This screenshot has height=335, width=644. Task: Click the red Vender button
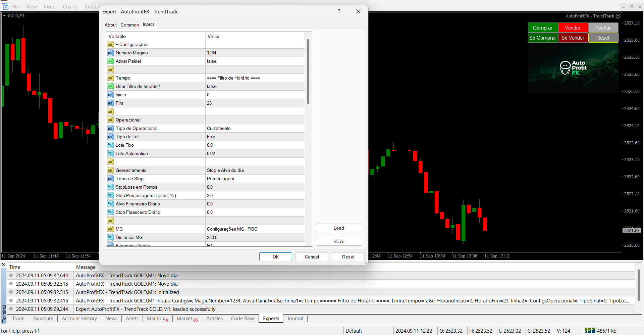[x=573, y=28]
